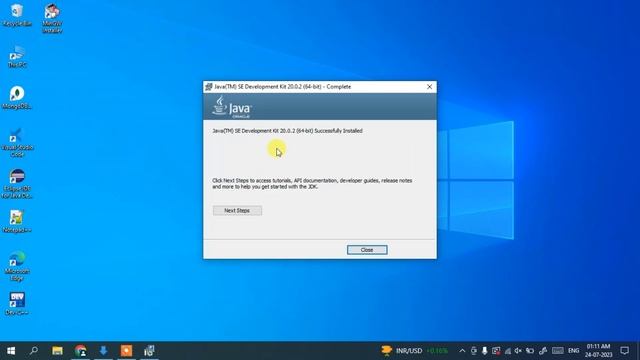The width and height of the screenshot is (640, 360).
Task: Open Notepad++ desktop shortcut
Action: (17, 222)
